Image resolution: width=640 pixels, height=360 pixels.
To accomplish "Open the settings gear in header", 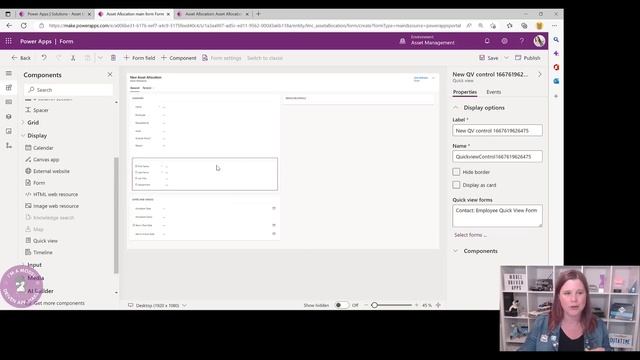I will pyautogui.click(x=504, y=41).
